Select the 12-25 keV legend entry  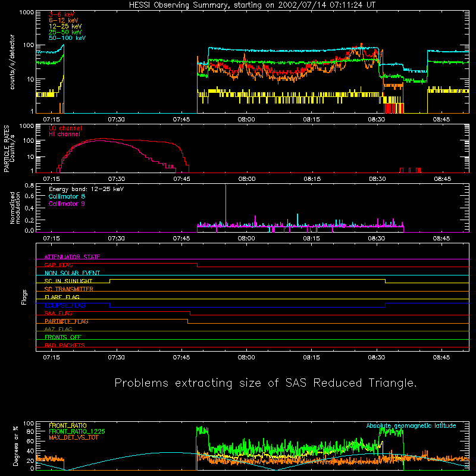tap(65, 26)
